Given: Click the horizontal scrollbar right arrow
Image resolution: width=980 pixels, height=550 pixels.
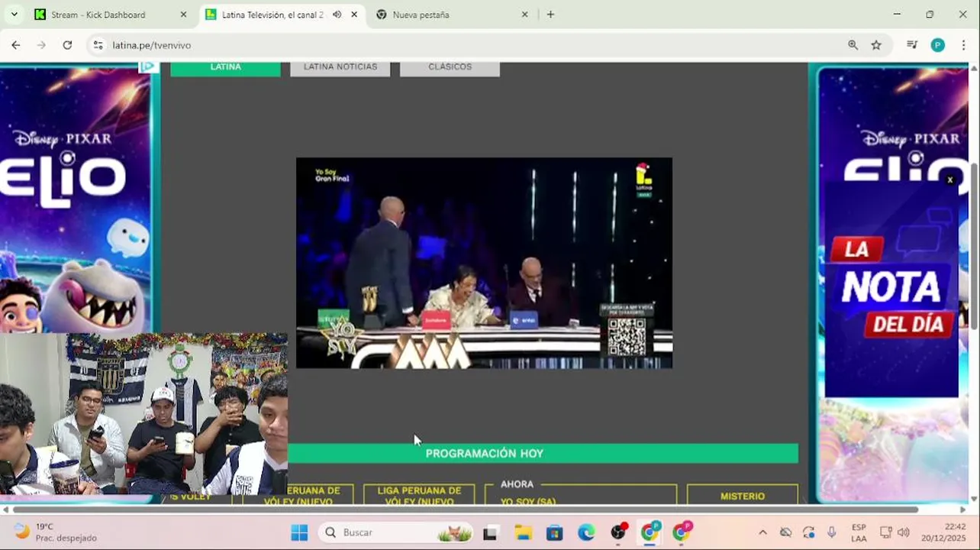Looking at the screenshot, I should [962, 510].
